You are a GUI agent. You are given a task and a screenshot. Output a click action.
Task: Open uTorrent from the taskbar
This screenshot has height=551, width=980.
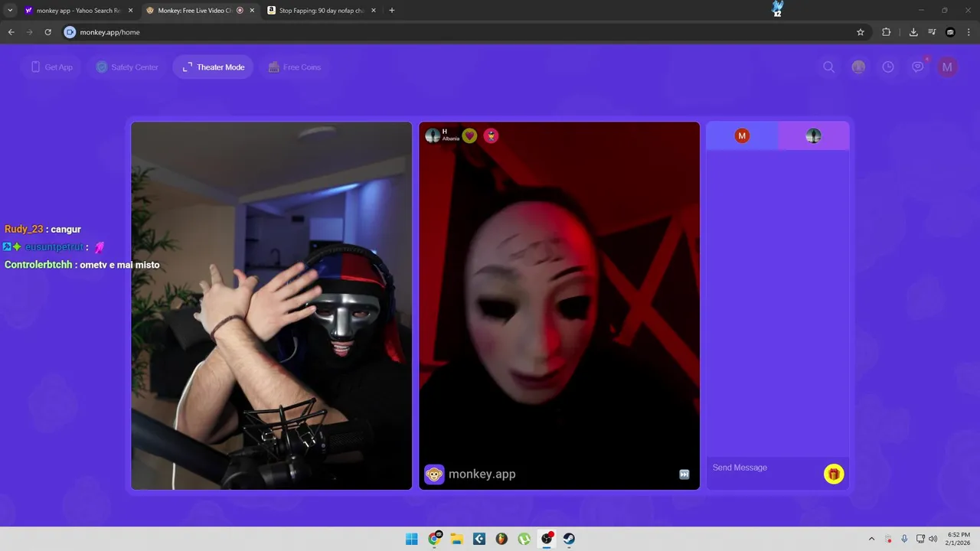(x=524, y=539)
